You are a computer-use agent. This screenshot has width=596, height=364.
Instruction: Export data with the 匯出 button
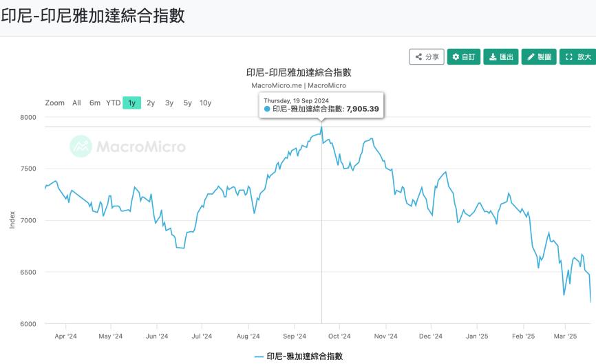click(501, 56)
